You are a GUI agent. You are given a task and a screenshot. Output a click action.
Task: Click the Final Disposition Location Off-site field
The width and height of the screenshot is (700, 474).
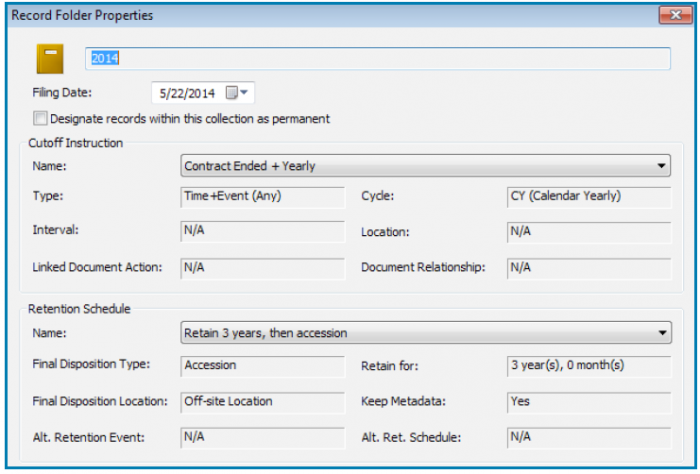point(262,402)
